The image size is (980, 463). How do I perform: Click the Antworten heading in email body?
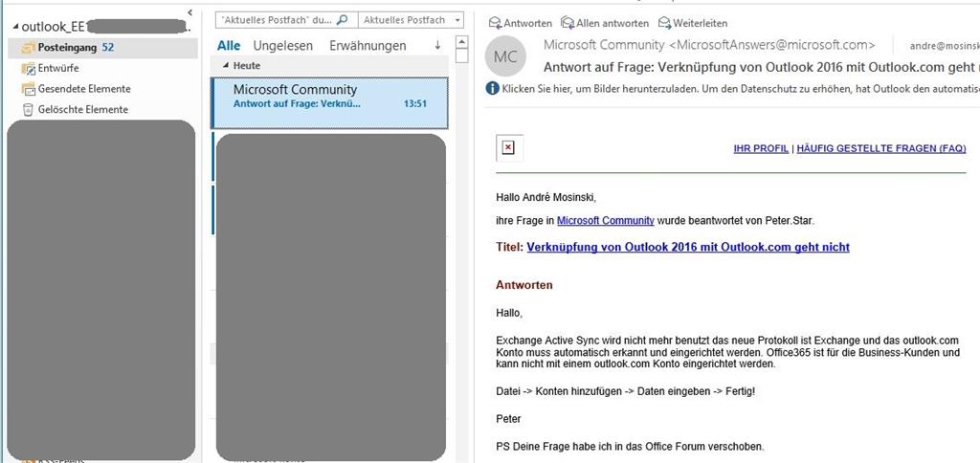(524, 285)
